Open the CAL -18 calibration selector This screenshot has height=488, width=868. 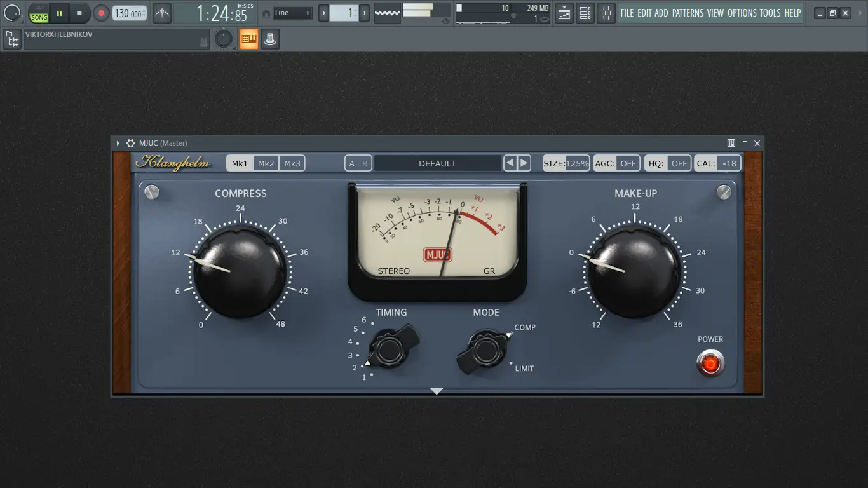[x=718, y=163]
